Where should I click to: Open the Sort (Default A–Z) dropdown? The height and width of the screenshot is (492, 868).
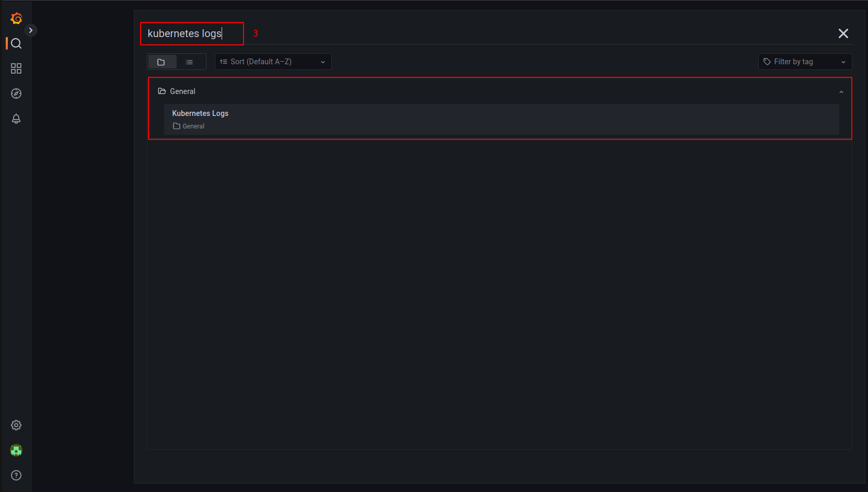(x=273, y=62)
